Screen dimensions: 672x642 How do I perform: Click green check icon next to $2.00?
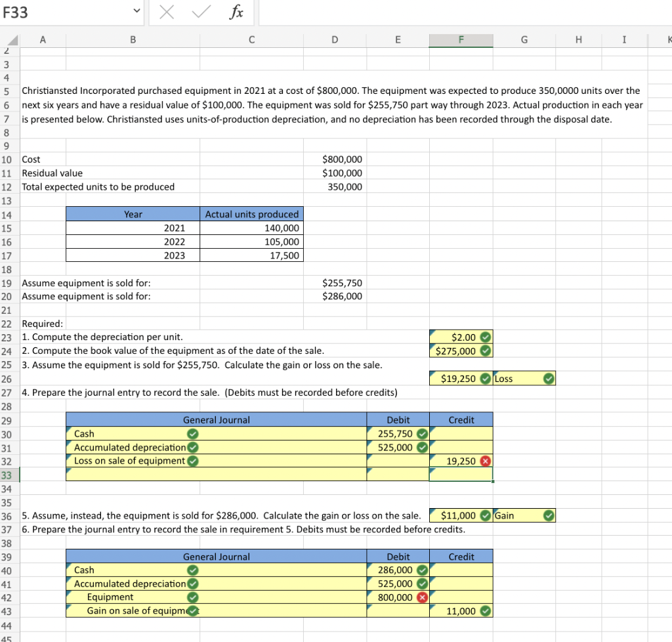point(485,337)
